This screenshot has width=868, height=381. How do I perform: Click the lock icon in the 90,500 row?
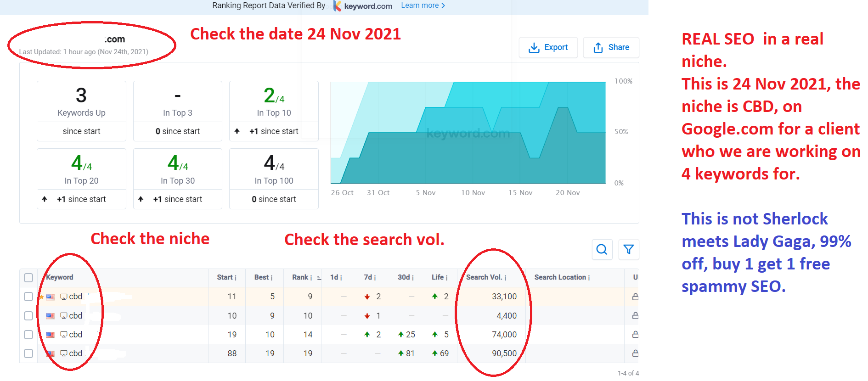point(635,353)
